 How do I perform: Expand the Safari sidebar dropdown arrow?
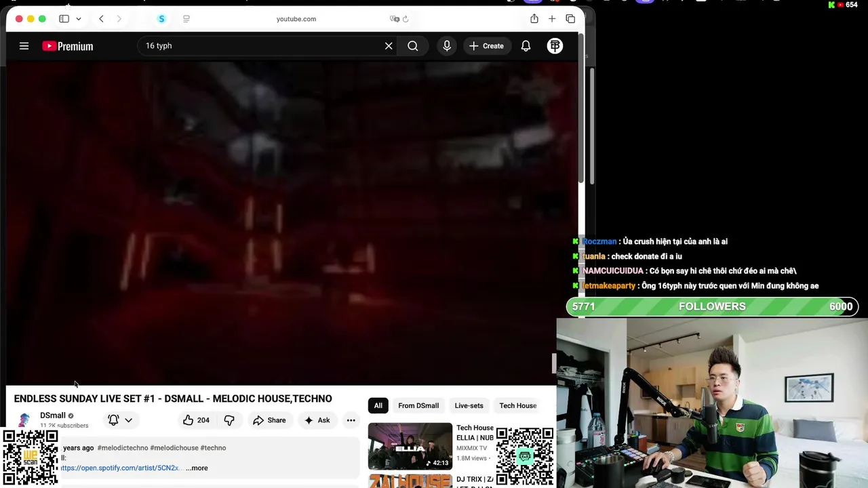79,19
